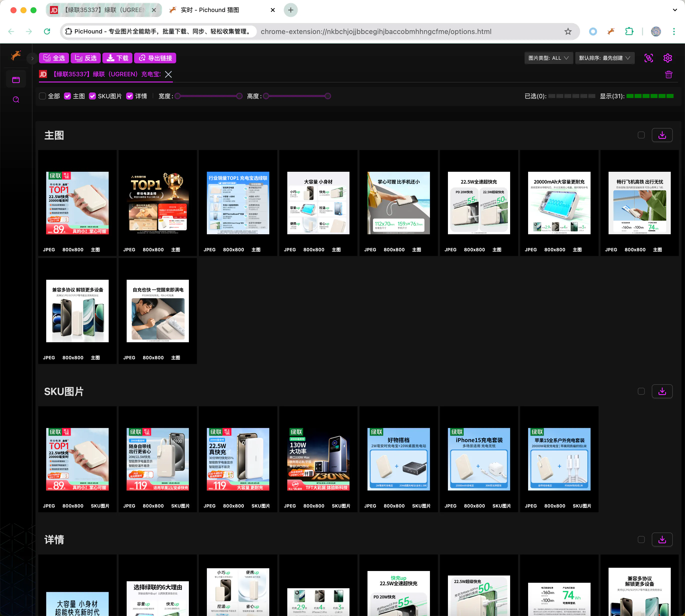Download all 详情 section images

[x=662, y=539]
